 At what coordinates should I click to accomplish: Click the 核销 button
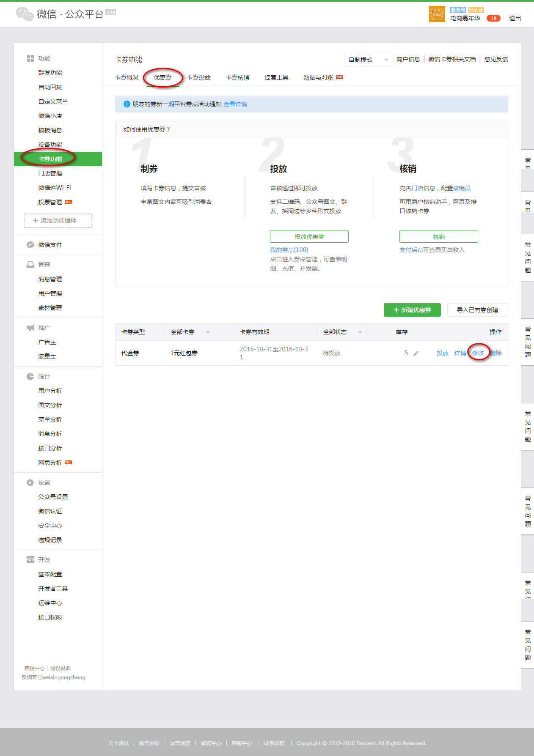click(439, 237)
